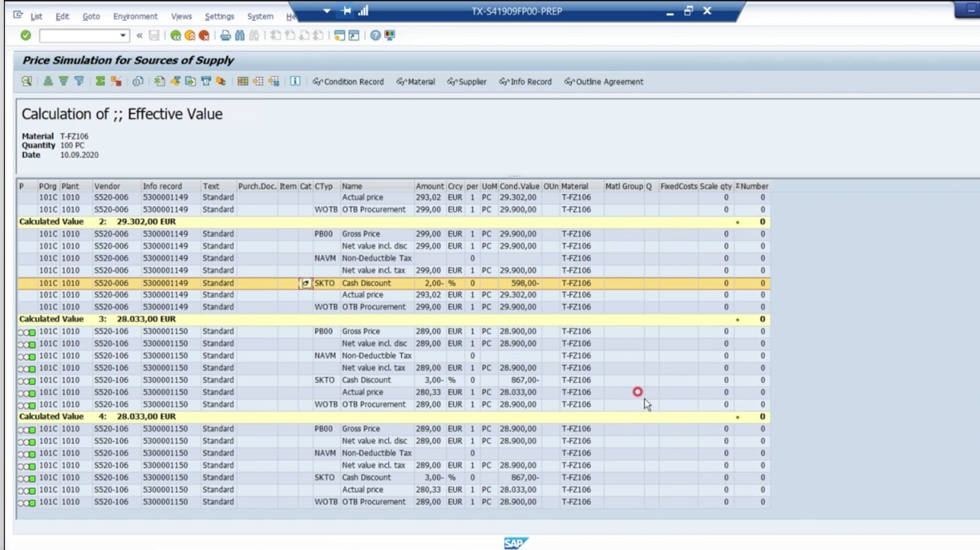
Task: Click the Change Layout grid icon
Action: [242, 81]
